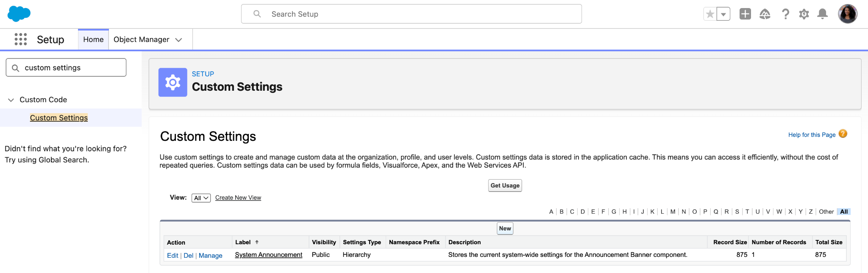Click the Help for this Page question icon

843,134
